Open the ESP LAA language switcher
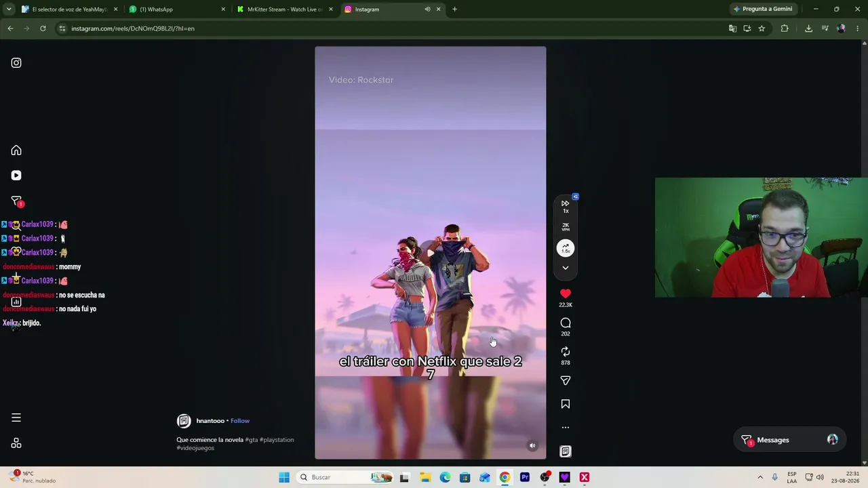Screen dimensions: 868x488 click(792, 477)
